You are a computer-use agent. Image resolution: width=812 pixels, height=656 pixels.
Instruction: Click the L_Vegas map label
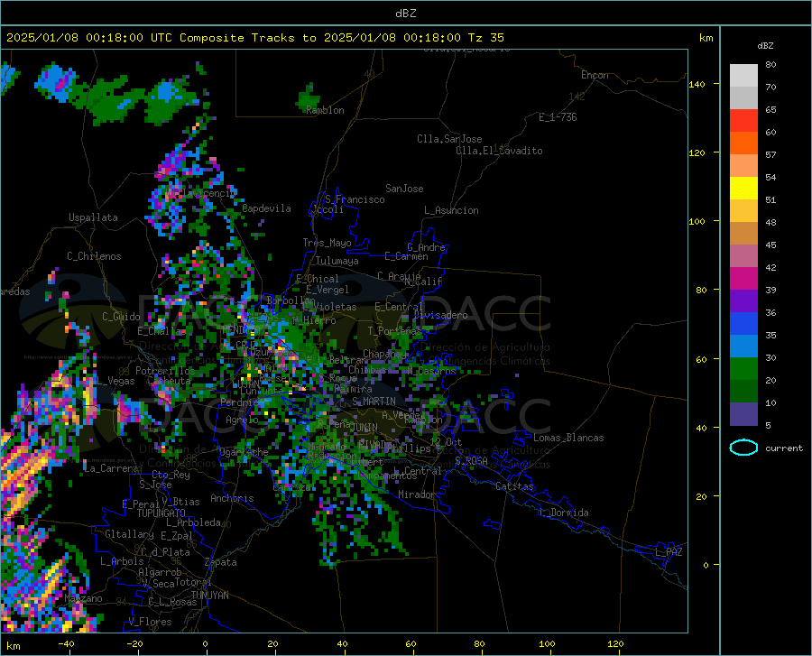coord(115,381)
